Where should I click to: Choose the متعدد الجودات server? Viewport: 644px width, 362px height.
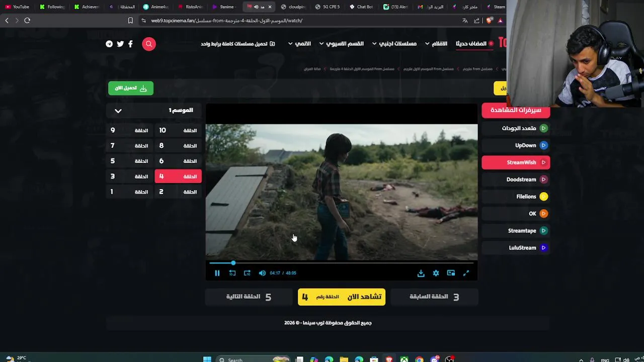click(x=516, y=128)
